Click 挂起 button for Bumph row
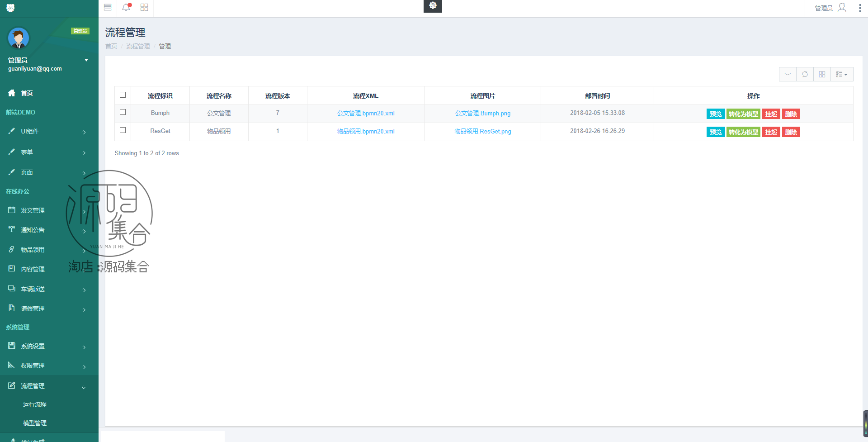Viewport: 868px width, 442px height. (771, 114)
